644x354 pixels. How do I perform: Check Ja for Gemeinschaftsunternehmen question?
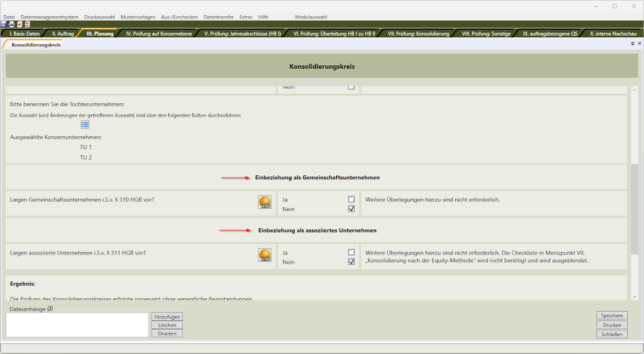(x=351, y=199)
